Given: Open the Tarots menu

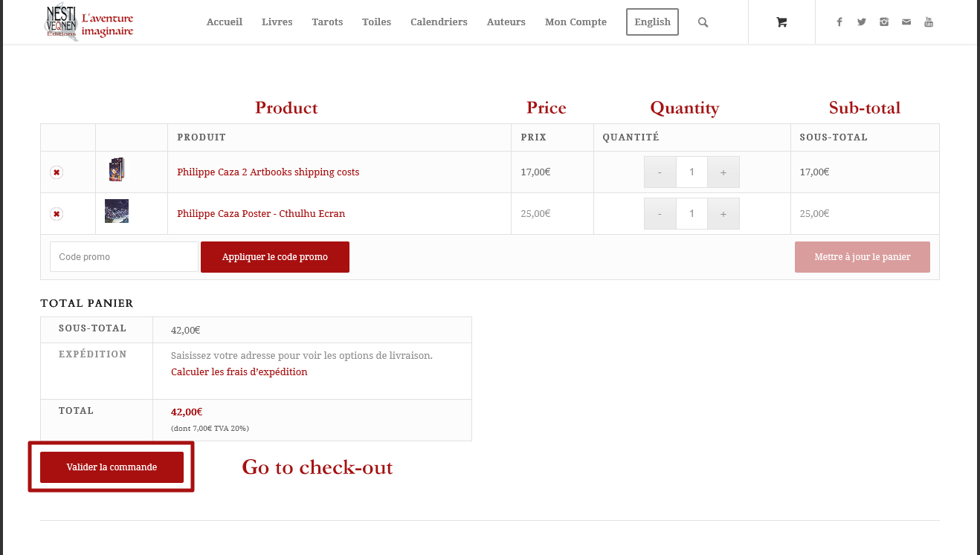Looking at the screenshot, I should tap(327, 22).
